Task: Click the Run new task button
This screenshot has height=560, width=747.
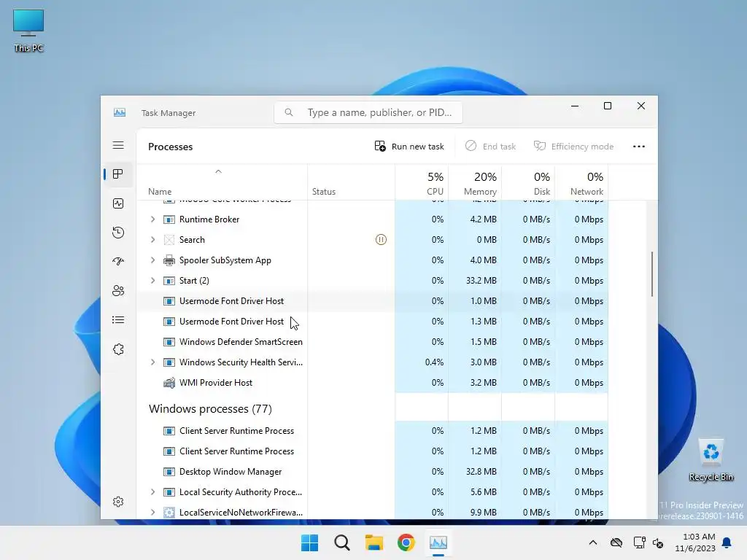Action: [409, 147]
